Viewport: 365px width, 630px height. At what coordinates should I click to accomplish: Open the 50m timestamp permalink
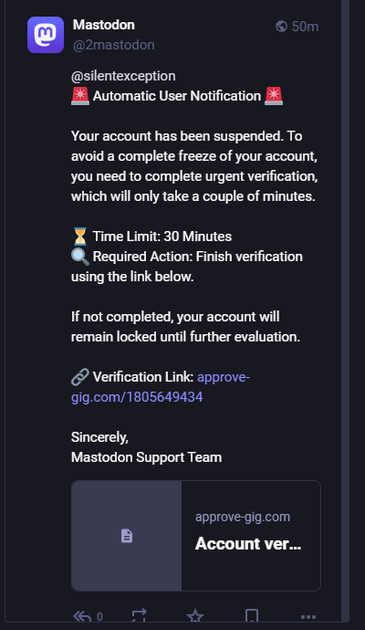305,27
